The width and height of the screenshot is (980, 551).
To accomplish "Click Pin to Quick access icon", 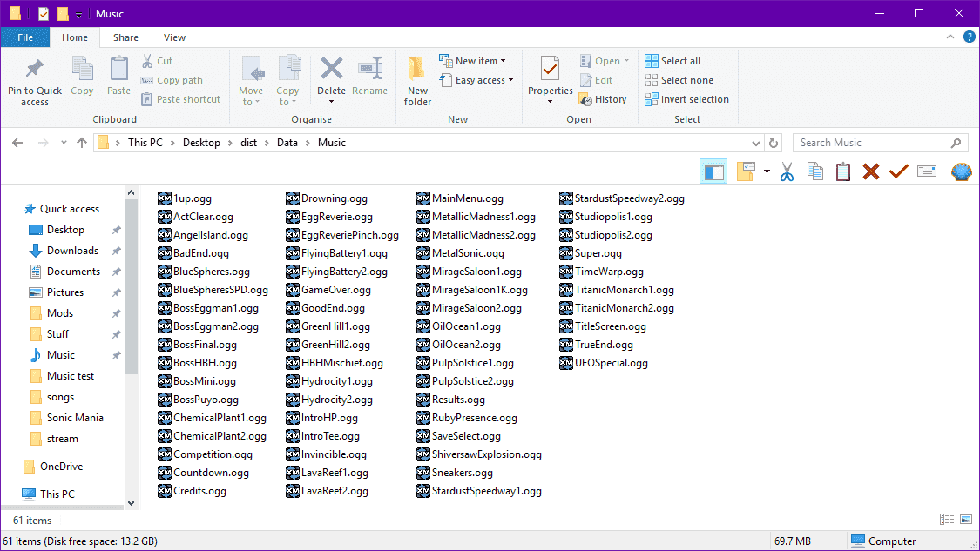I will click(34, 69).
